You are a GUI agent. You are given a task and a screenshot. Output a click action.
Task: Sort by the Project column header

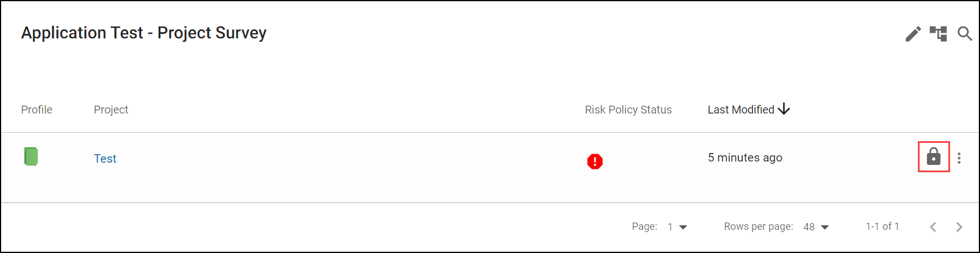pos(111,110)
